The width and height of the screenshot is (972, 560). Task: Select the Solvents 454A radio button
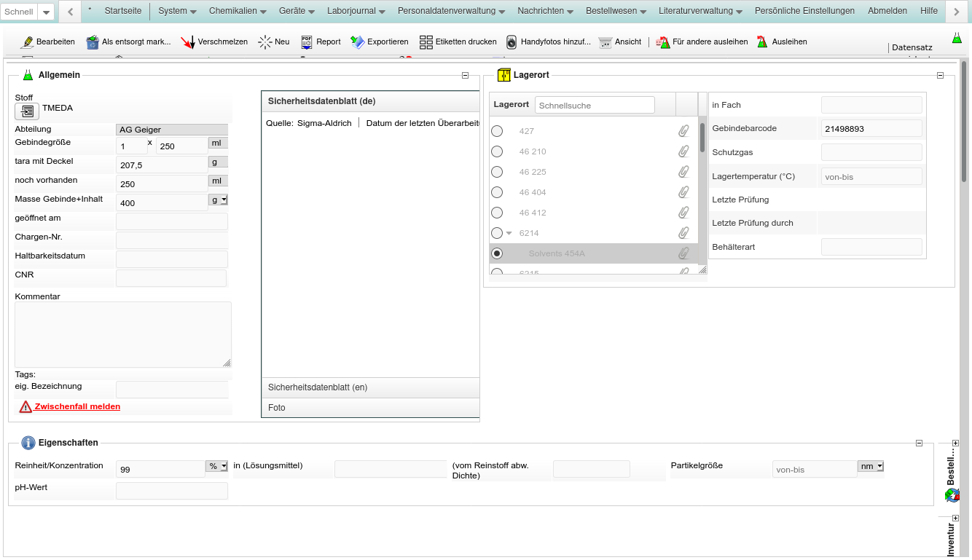click(x=497, y=253)
